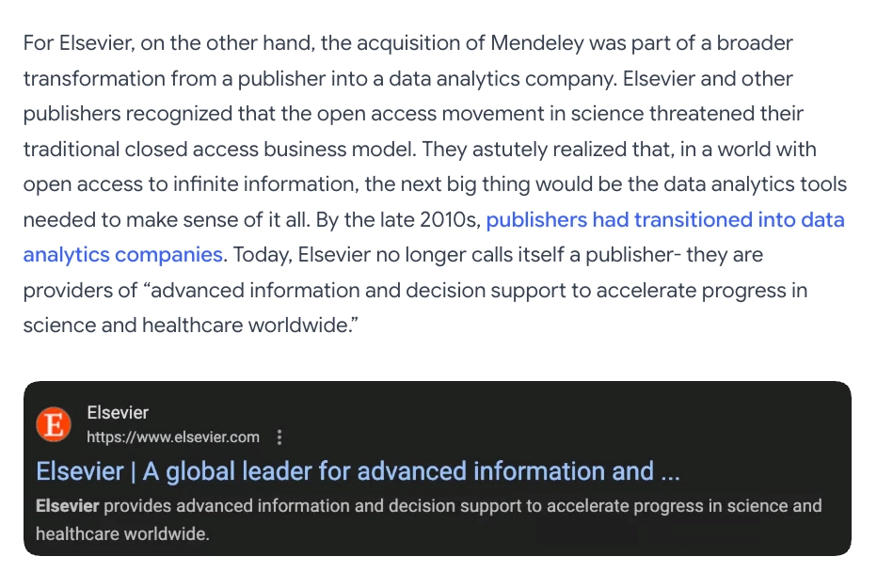Viewport: 877px width, 588px height.
Task: Click the 'Elsevier' site name above the URL
Action: pyautogui.click(x=118, y=413)
